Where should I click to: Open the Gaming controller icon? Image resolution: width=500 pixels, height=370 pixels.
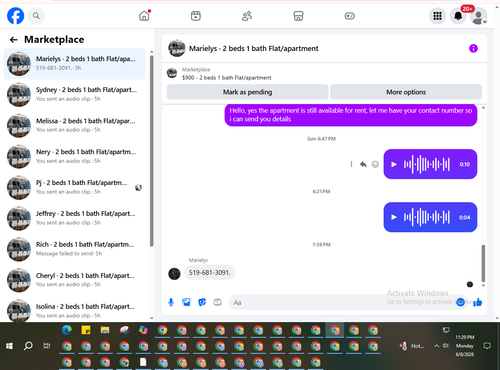(x=349, y=16)
